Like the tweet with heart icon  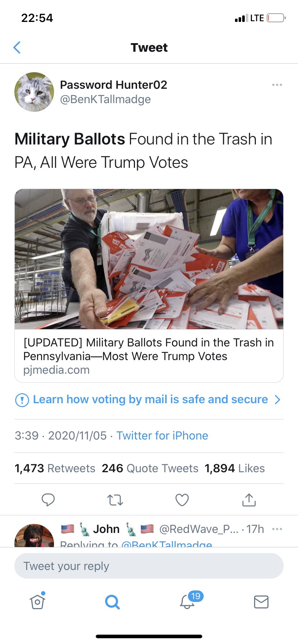pos(182,500)
